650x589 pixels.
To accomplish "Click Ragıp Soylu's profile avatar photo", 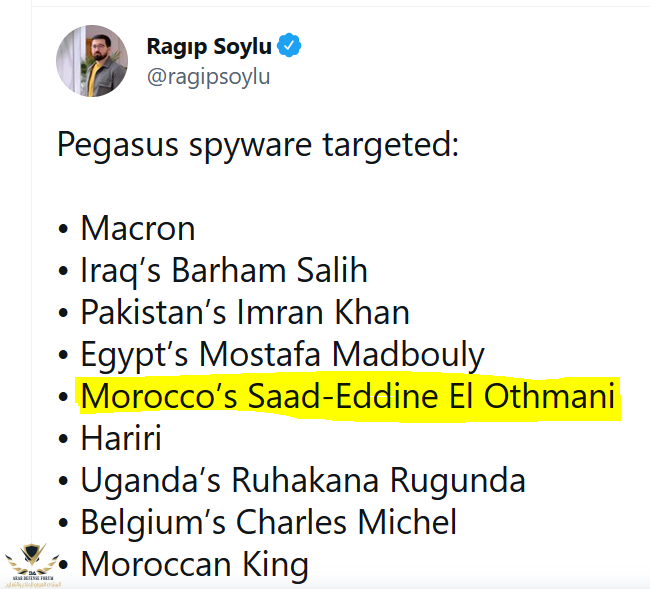I will [91, 61].
